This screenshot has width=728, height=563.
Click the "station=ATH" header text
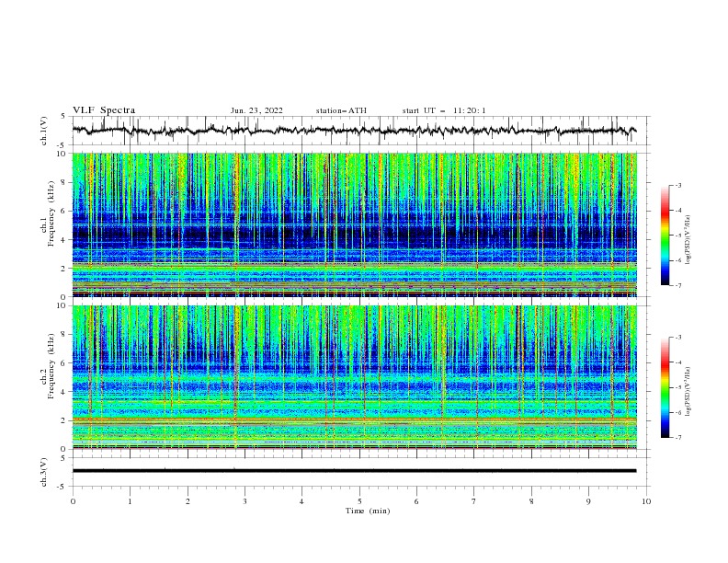341,110
